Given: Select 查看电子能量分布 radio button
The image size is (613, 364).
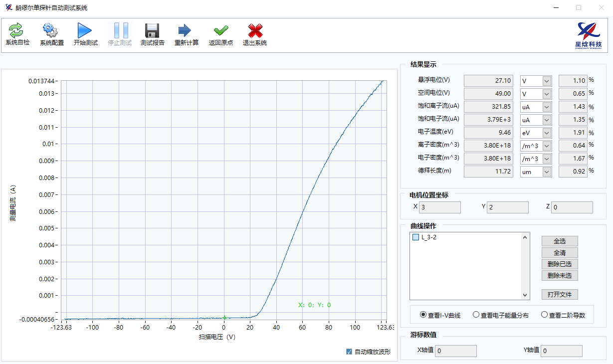Looking at the screenshot, I should pyautogui.click(x=476, y=315).
